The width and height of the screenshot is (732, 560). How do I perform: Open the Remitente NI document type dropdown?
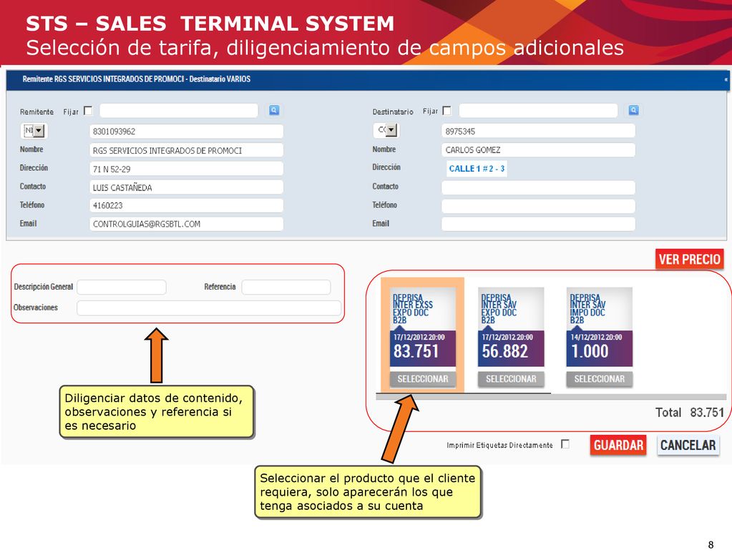(34, 131)
